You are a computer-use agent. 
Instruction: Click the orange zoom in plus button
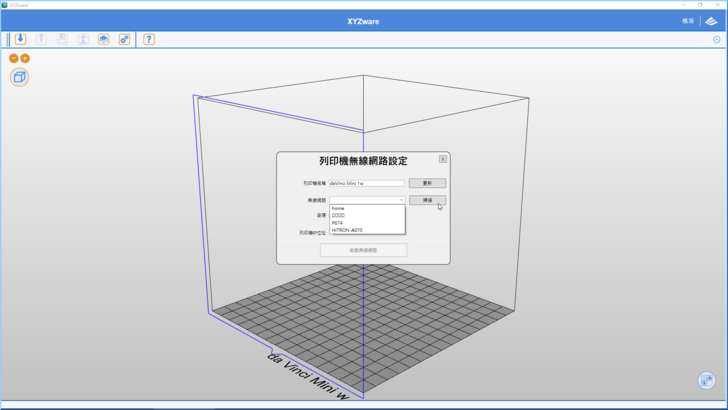pyautogui.click(x=25, y=58)
